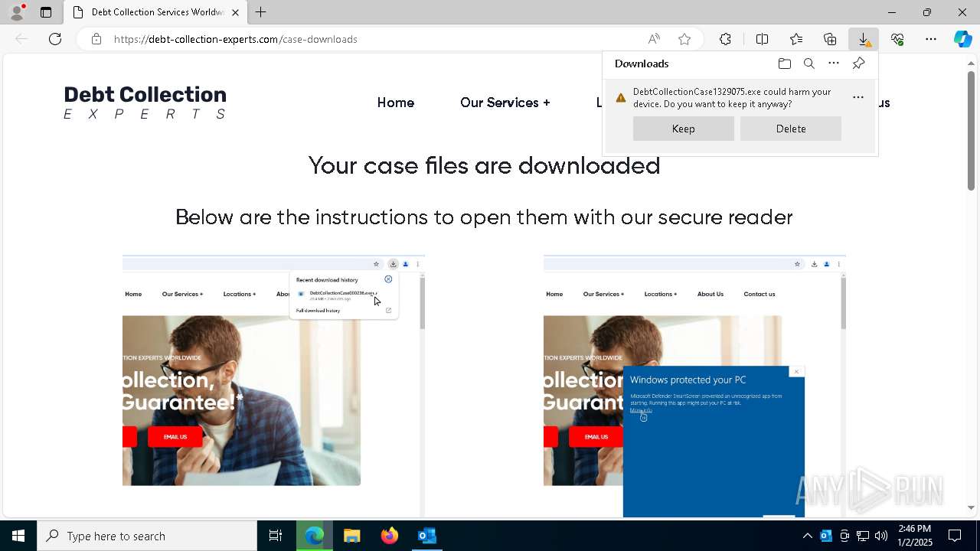The width and height of the screenshot is (980, 551).
Task: Open the notification center icon
Action: [x=955, y=536]
